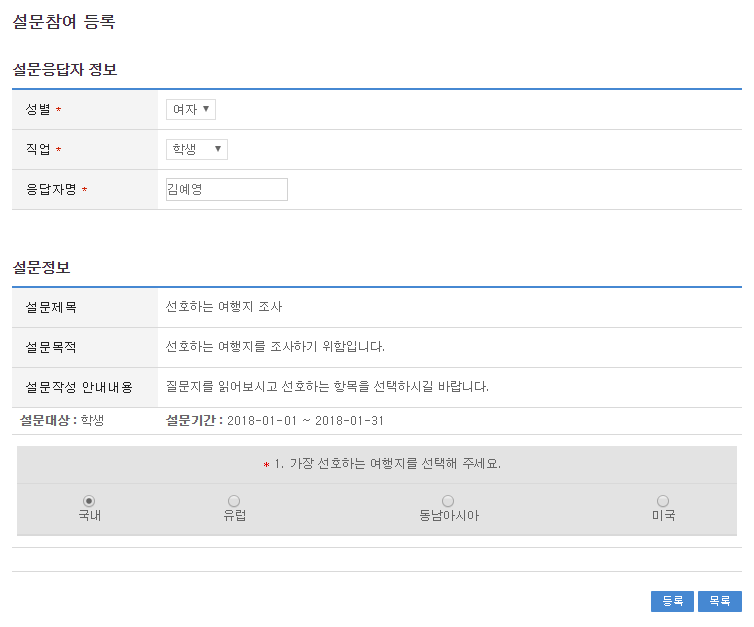Expand the 직업 occupation dropdown
This screenshot has width=754, height=627.
[196, 150]
